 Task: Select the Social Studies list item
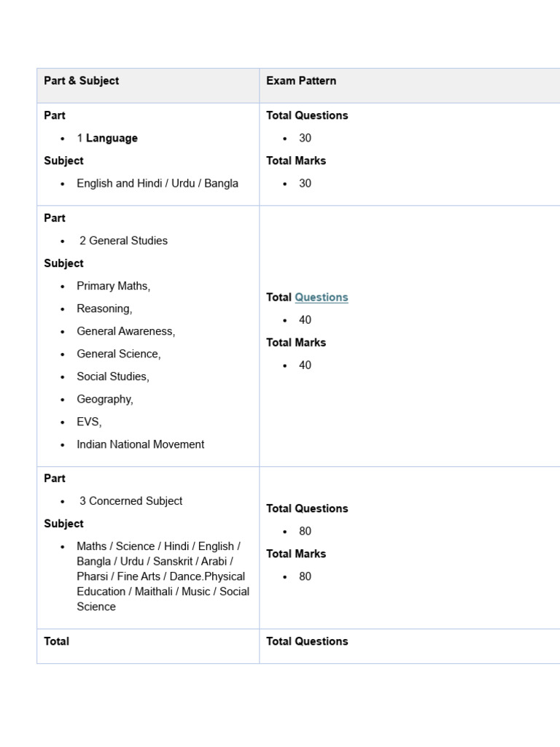point(113,376)
